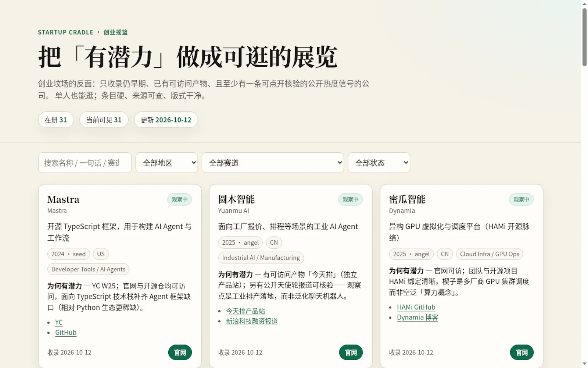Click the 更新 2026-10-12 stat pill
Viewport: 588px width, 368px height.
pyautogui.click(x=166, y=120)
